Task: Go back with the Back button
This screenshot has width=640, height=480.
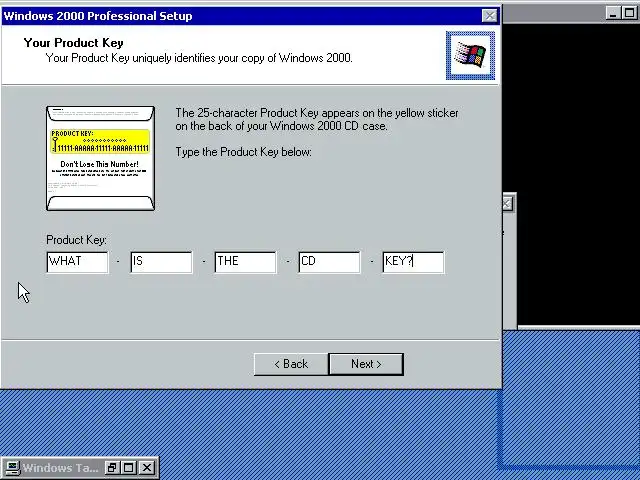Action: (x=291, y=364)
